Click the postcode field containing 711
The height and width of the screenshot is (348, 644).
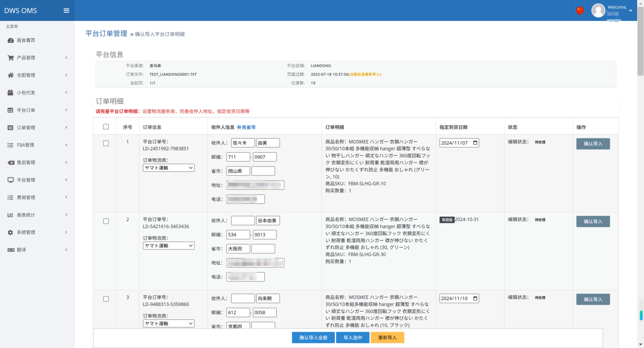[238, 157]
